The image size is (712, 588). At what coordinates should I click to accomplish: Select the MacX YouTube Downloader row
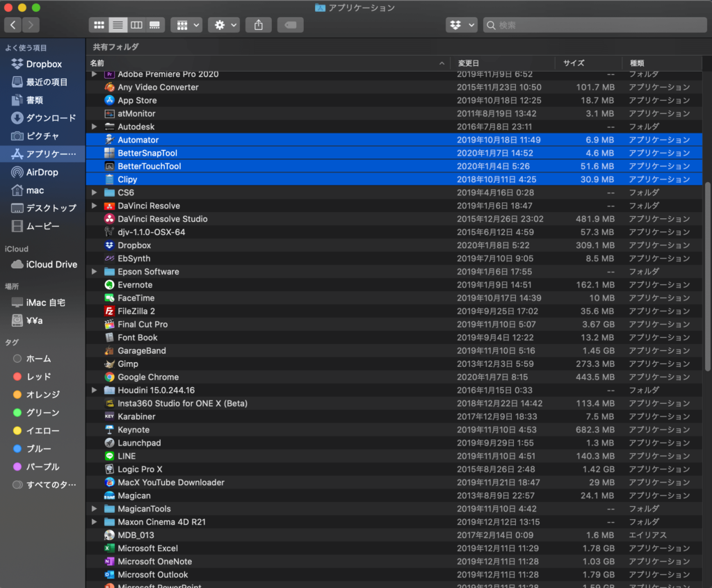(x=394, y=482)
